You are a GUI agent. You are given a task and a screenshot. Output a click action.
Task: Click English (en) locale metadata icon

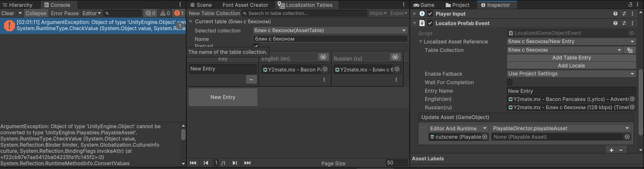[x=323, y=57]
